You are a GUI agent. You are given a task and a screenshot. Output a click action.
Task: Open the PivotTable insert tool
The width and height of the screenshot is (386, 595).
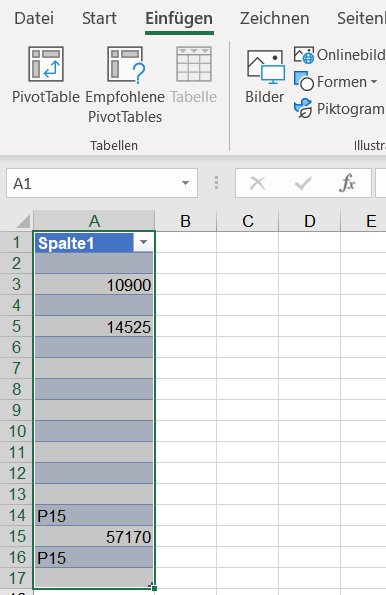(x=46, y=75)
